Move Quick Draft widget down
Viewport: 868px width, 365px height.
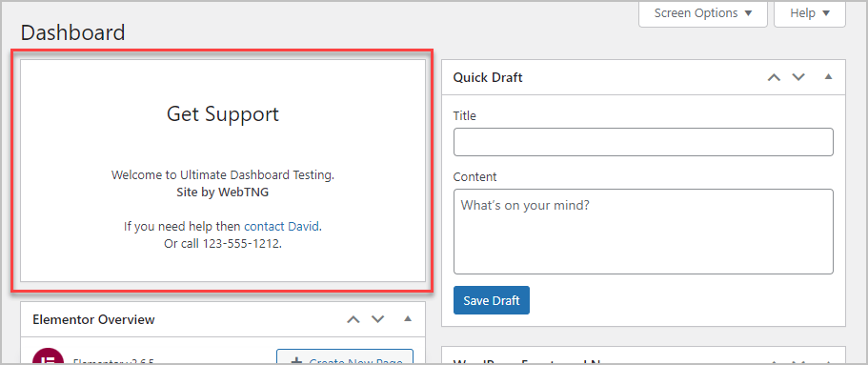[798, 77]
